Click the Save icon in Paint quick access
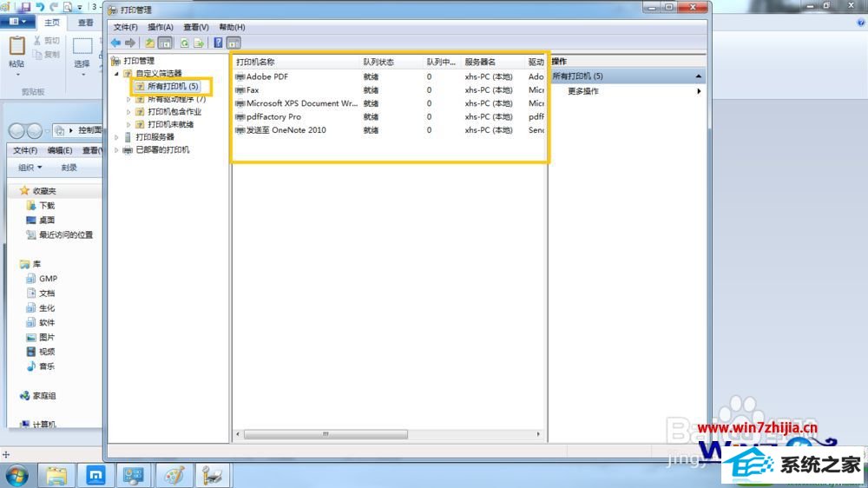868x488 pixels. pos(25,7)
